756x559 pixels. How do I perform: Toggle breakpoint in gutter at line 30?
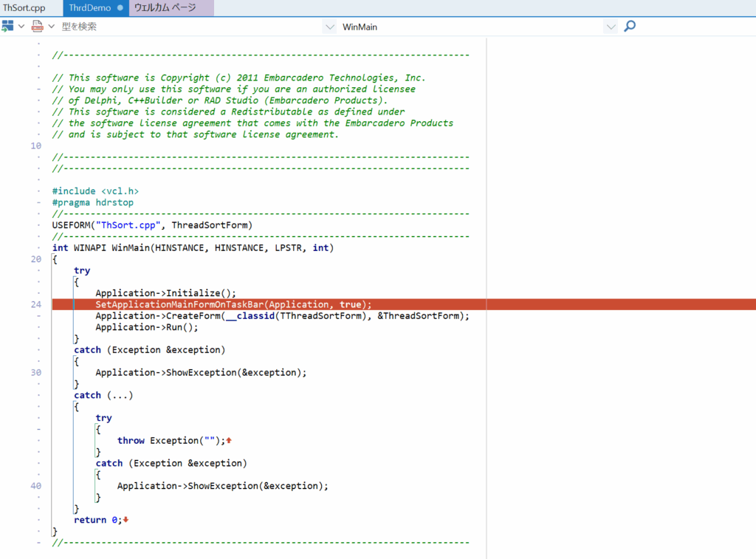tap(36, 372)
